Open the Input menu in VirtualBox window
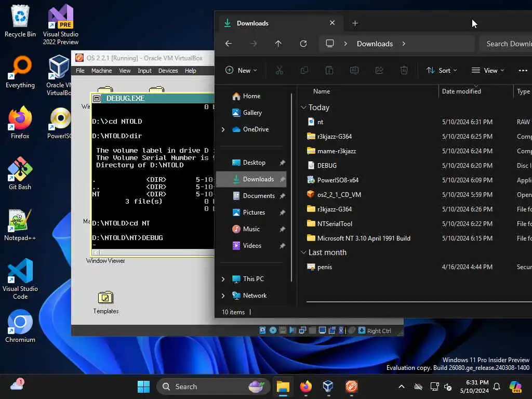 [x=144, y=71]
